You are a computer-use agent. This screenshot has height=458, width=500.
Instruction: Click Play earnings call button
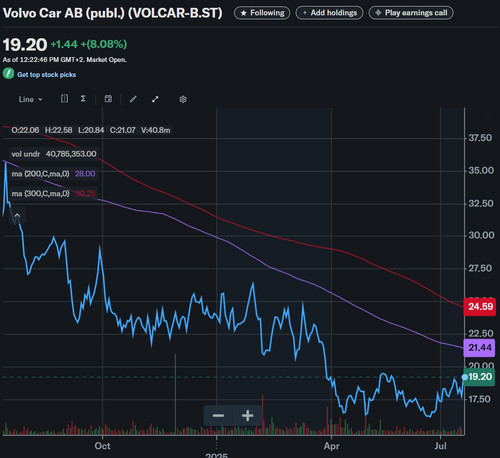click(x=411, y=13)
